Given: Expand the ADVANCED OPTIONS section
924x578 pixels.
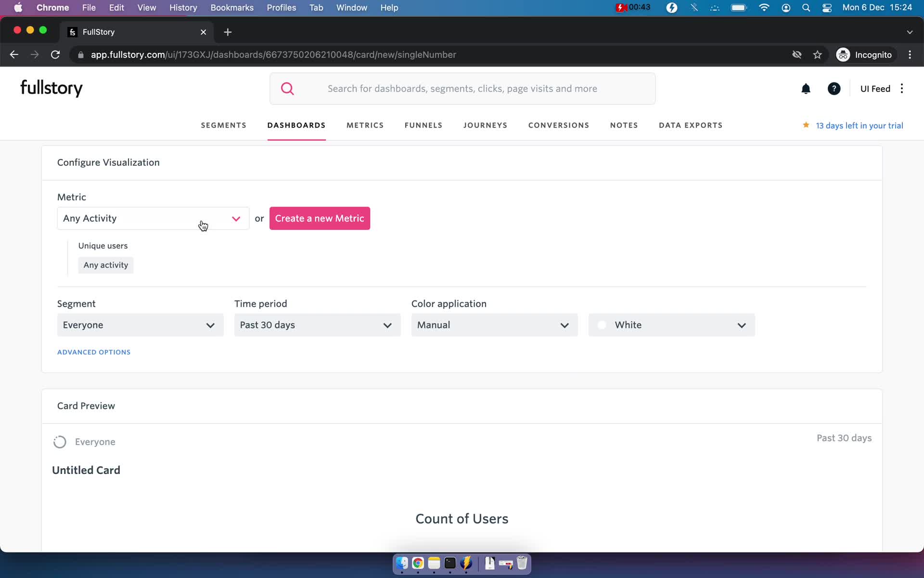Looking at the screenshot, I should tap(94, 352).
